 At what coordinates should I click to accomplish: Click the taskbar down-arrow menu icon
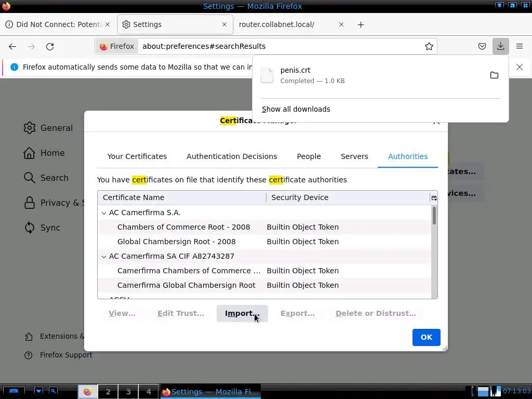pyautogui.click(x=38, y=391)
